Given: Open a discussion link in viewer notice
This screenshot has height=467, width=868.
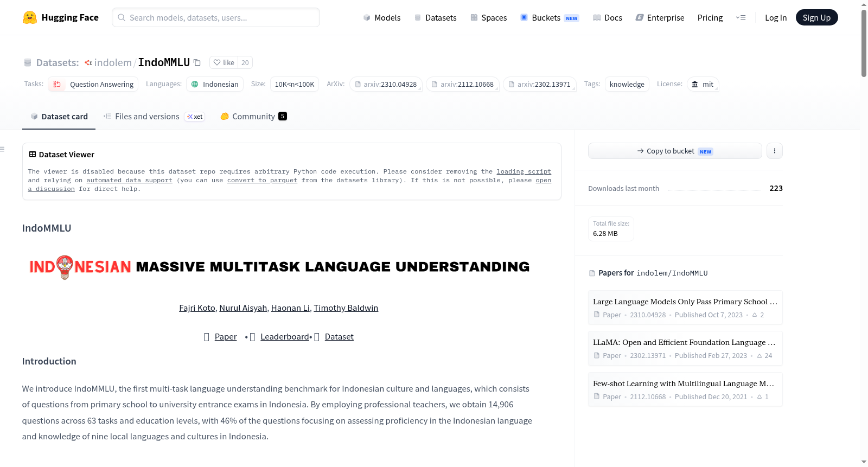Looking at the screenshot, I should pyautogui.click(x=52, y=189).
